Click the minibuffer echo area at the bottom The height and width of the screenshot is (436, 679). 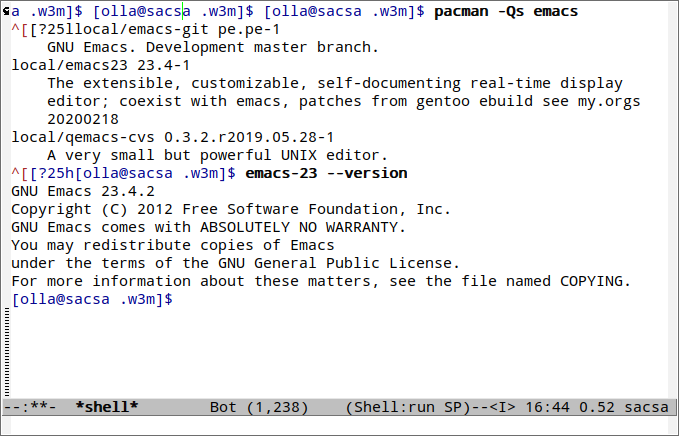point(340,425)
